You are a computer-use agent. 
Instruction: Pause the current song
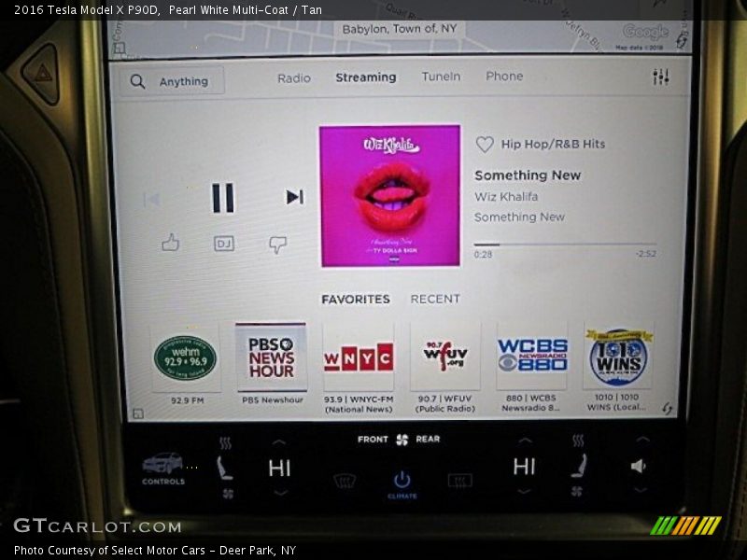coord(223,198)
